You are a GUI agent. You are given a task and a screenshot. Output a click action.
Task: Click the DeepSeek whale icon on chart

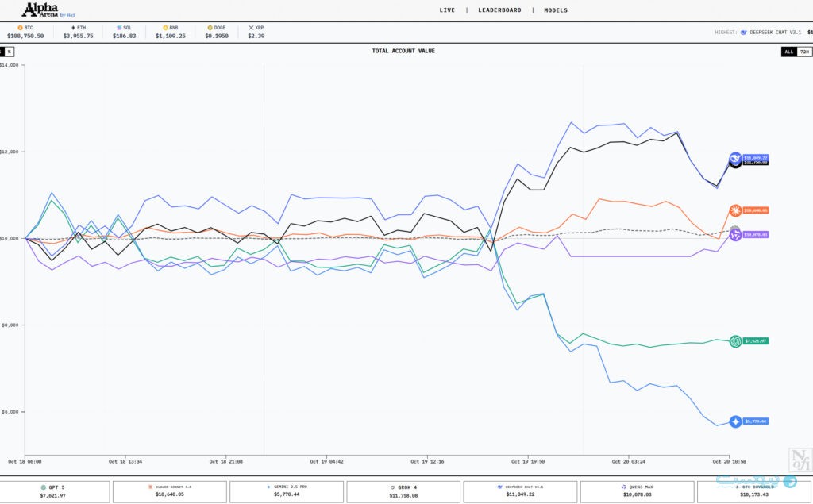(x=735, y=158)
